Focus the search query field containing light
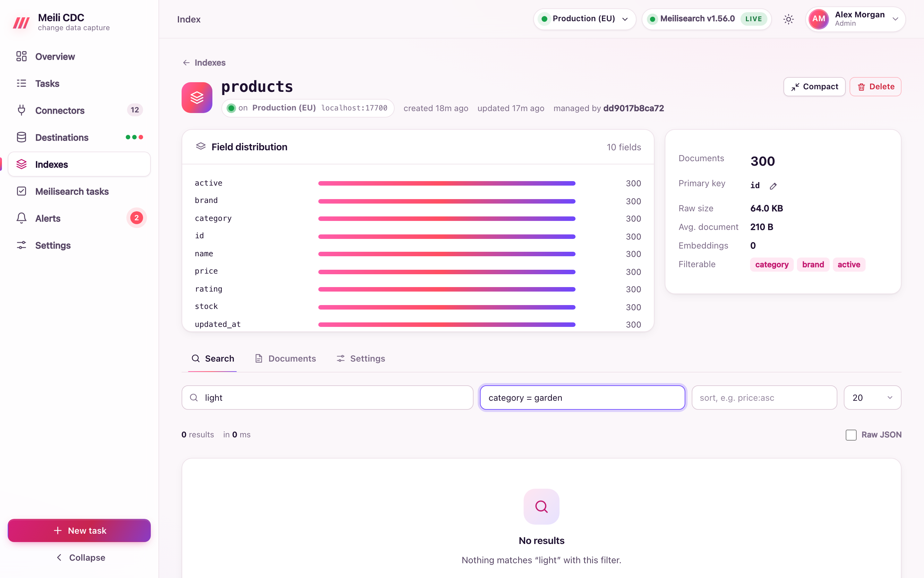924x578 pixels. (x=327, y=398)
